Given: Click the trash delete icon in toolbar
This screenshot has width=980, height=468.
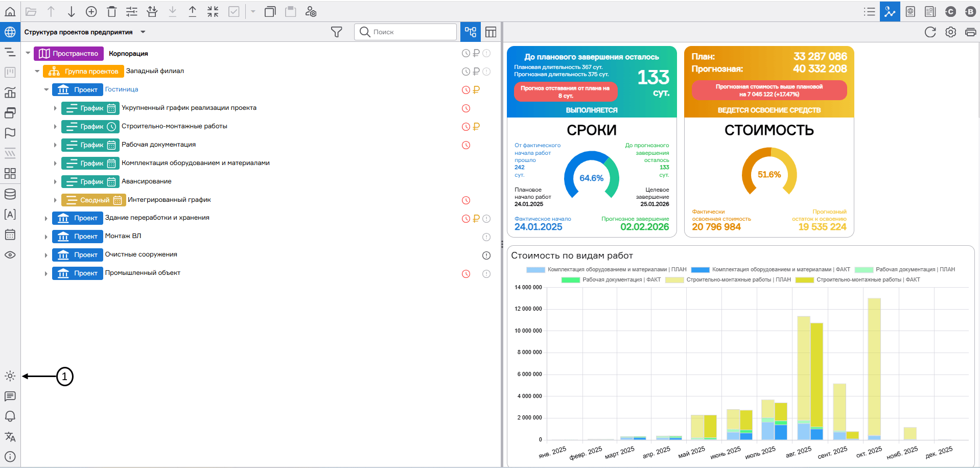Looking at the screenshot, I should point(112,12).
